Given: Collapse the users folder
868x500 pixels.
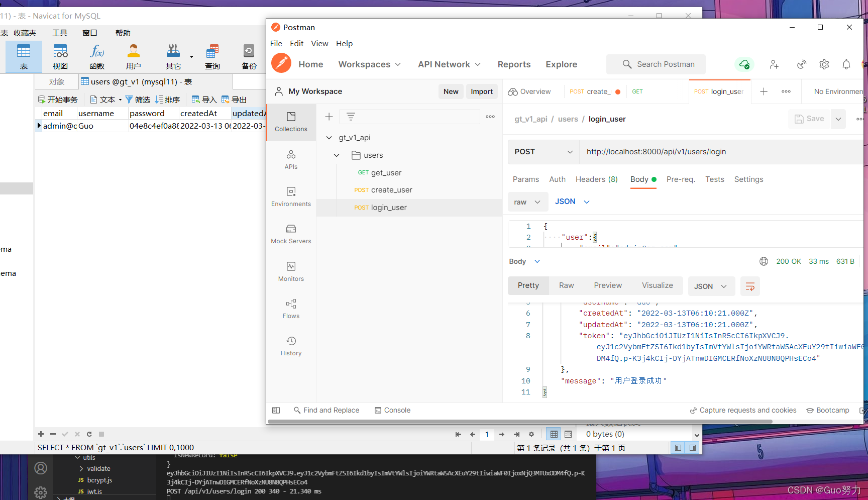Looking at the screenshot, I should 337,155.
